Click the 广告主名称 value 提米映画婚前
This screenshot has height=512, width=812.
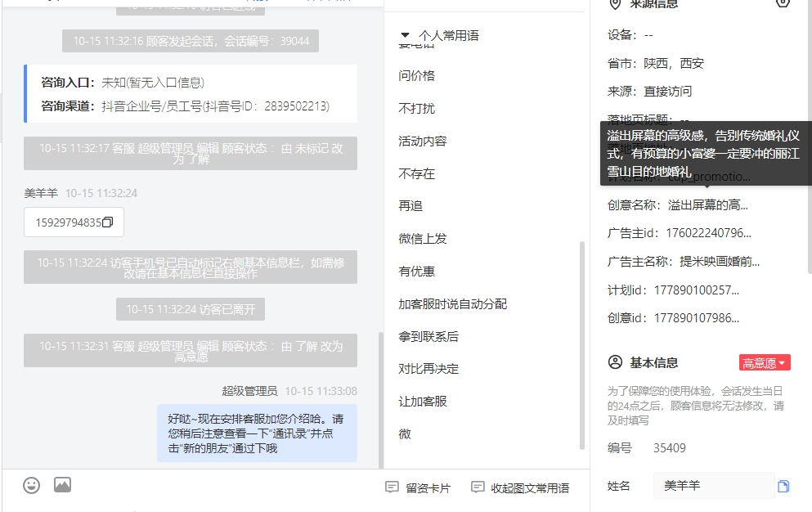(720, 262)
